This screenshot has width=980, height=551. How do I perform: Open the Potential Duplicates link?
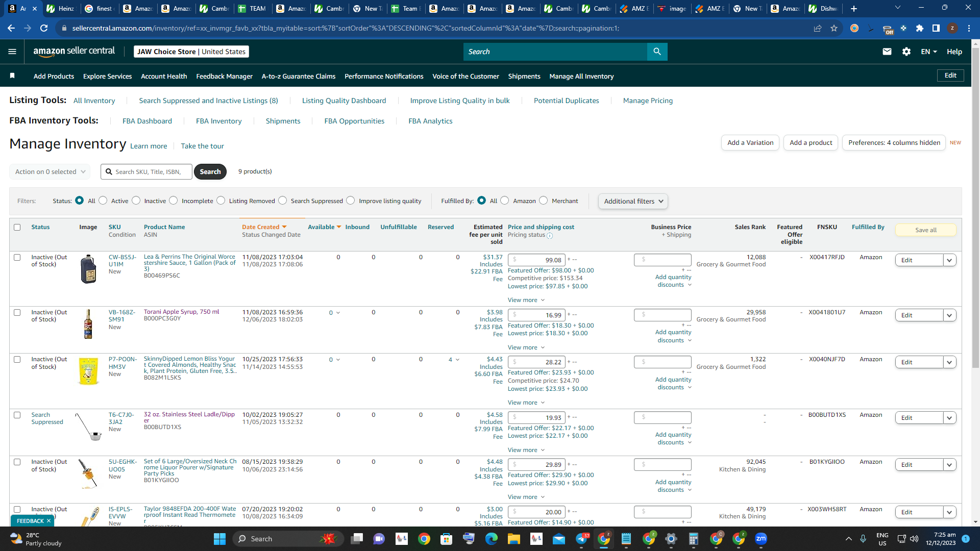567,101
